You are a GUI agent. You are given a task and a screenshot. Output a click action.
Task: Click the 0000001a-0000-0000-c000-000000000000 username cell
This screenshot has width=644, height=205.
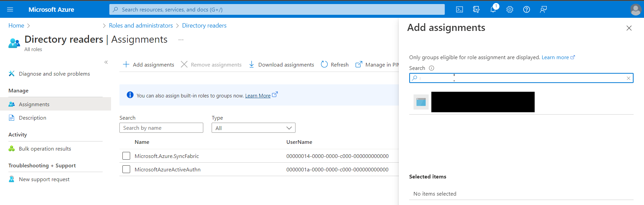(x=337, y=169)
